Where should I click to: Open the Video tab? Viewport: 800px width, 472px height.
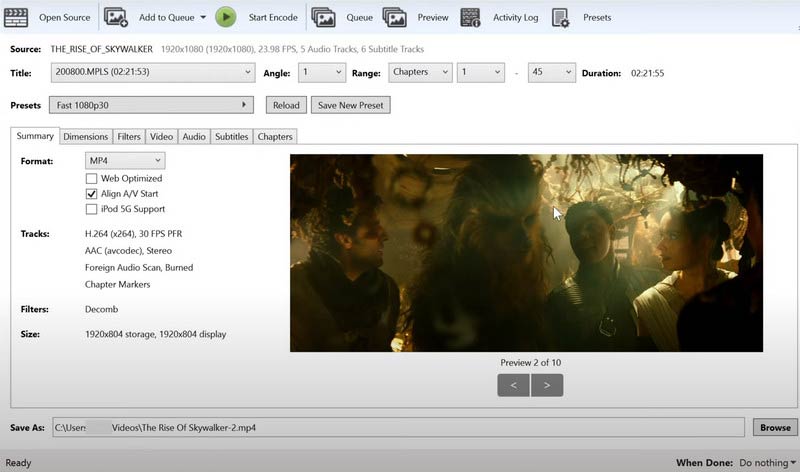[161, 137]
